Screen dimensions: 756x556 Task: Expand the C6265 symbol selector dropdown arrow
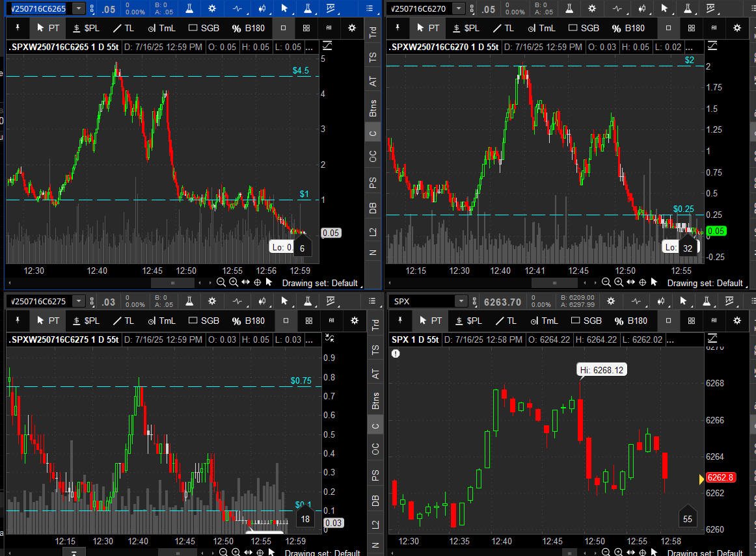click(x=79, y=8)
